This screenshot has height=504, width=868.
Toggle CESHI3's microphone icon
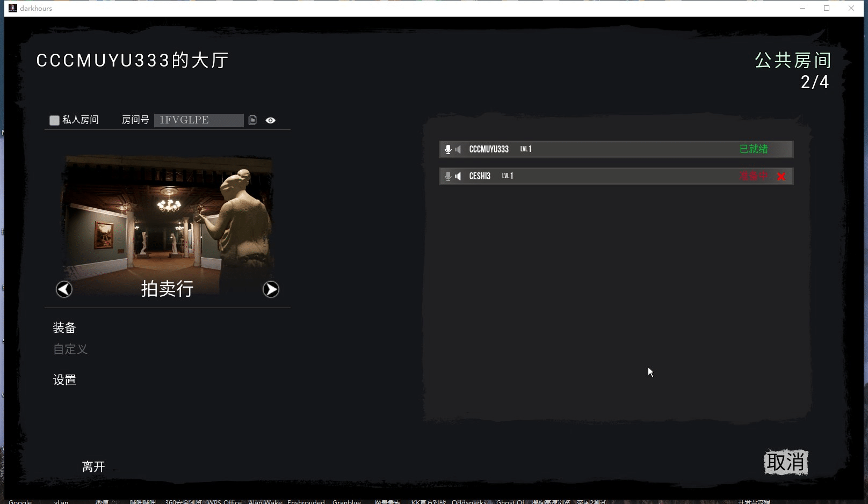coord(448,176)
